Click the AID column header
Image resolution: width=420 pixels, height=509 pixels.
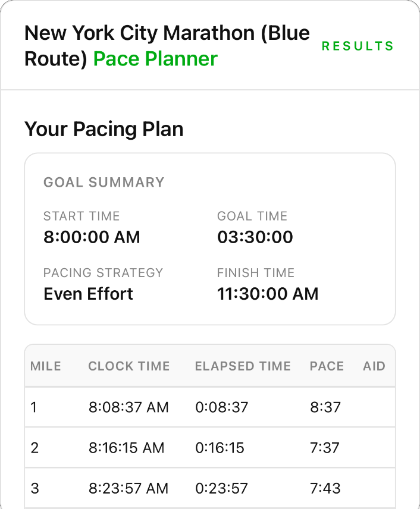click(374, 366)
